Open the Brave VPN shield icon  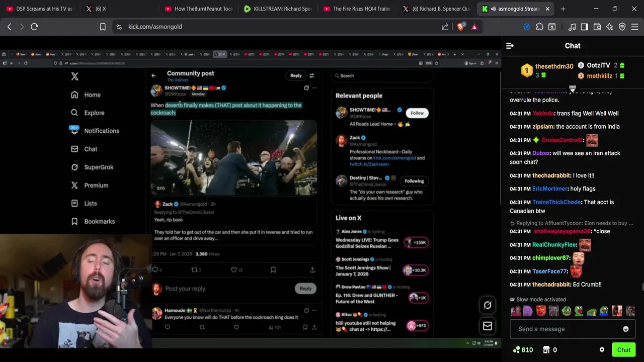click(x=622, y=27)
